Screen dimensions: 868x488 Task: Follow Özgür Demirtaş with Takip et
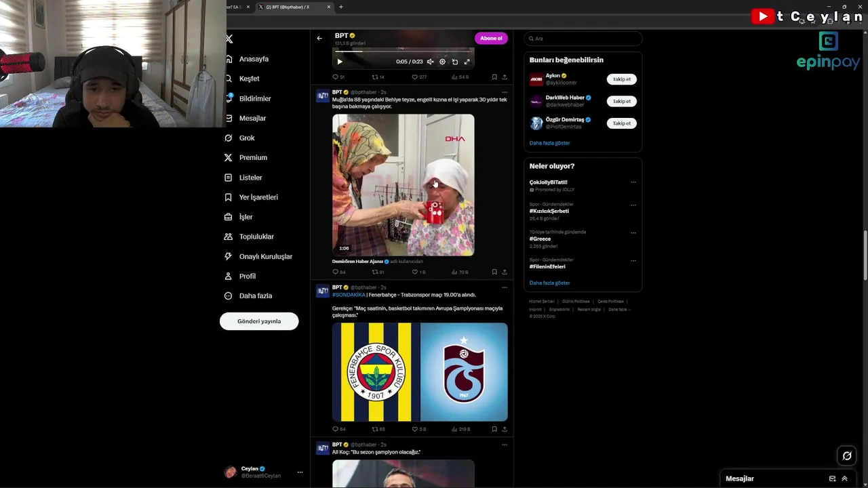pos(622,123)
